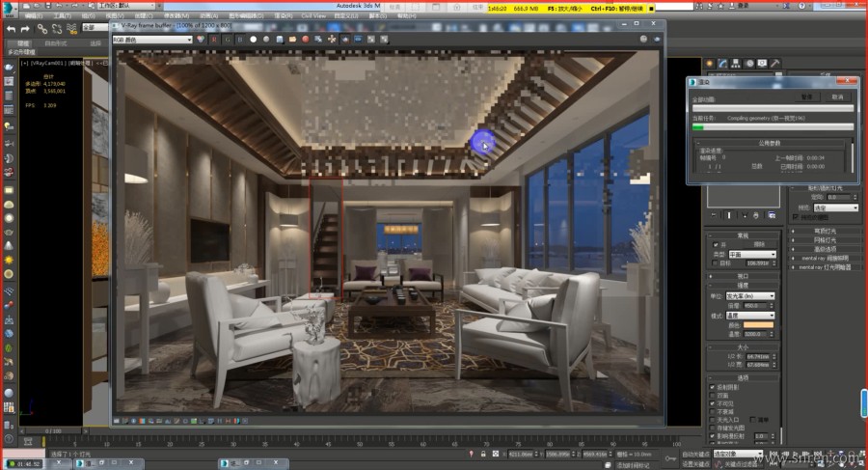Open the Hierarchy panel icon
The image size is (868, 470).
click(736, 64)
